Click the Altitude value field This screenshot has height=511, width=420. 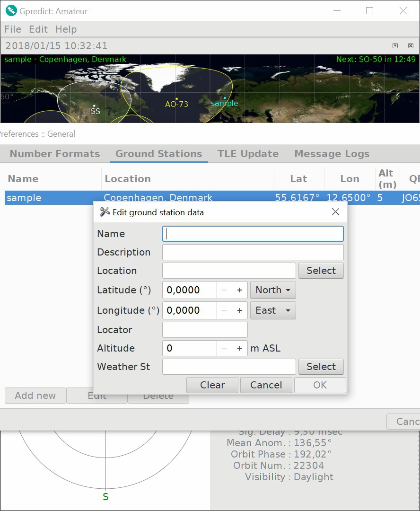click(x=189, y=348)
